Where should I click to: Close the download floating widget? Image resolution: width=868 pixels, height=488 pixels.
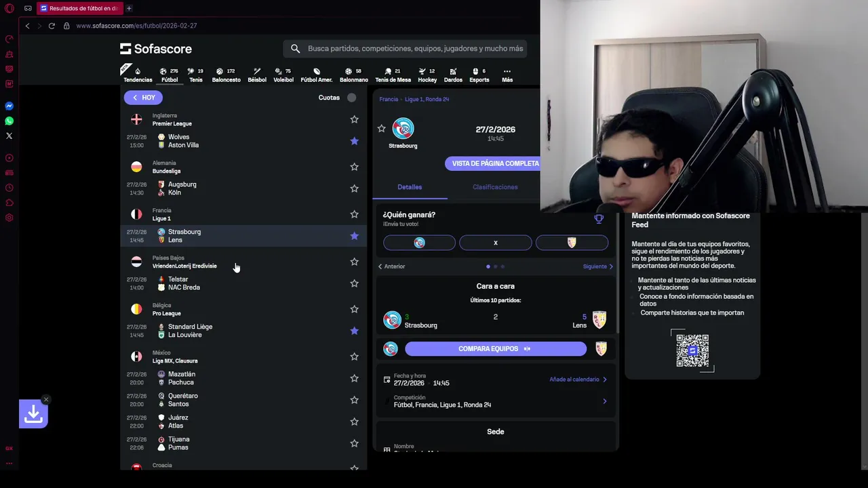point(45,399)
